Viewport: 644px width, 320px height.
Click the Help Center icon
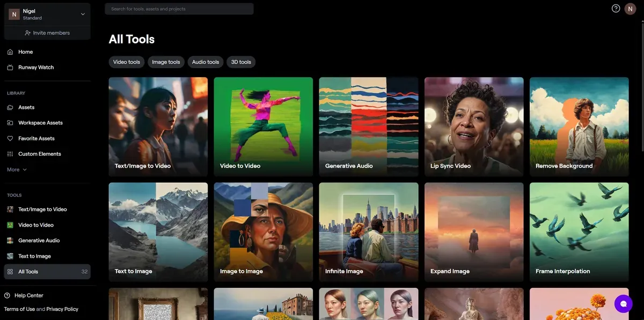(8, 296)
